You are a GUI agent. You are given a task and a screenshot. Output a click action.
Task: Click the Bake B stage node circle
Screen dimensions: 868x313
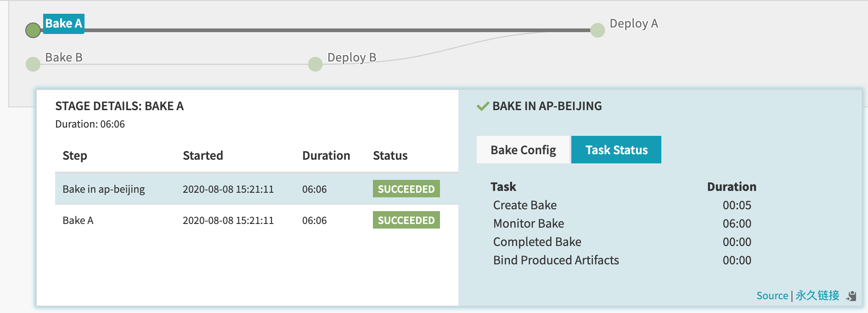33,64
